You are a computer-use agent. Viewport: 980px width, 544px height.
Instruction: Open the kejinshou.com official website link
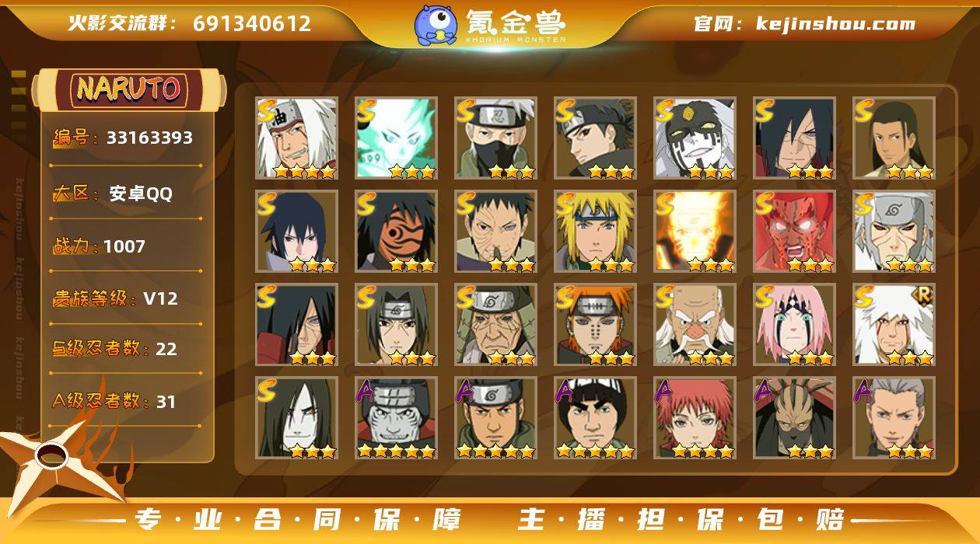(836, 23)
